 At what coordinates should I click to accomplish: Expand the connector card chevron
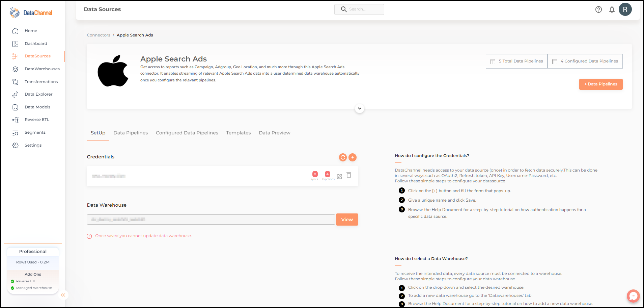click(360, 109)
